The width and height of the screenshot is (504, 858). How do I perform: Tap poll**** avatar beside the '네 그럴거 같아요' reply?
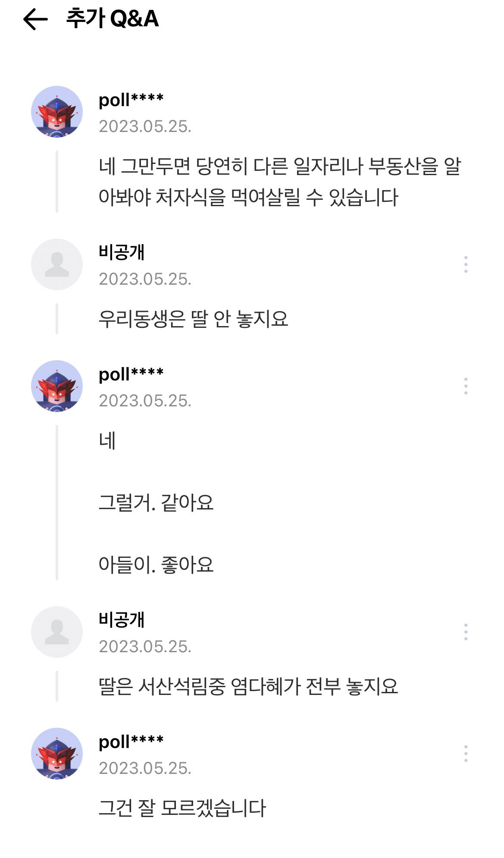tap(57, 386)
